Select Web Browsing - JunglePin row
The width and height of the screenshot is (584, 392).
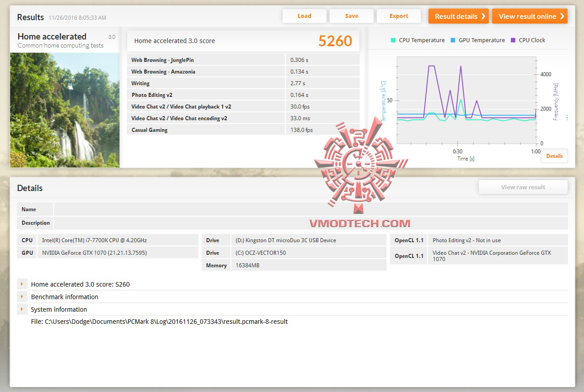(x=243, y=60)
